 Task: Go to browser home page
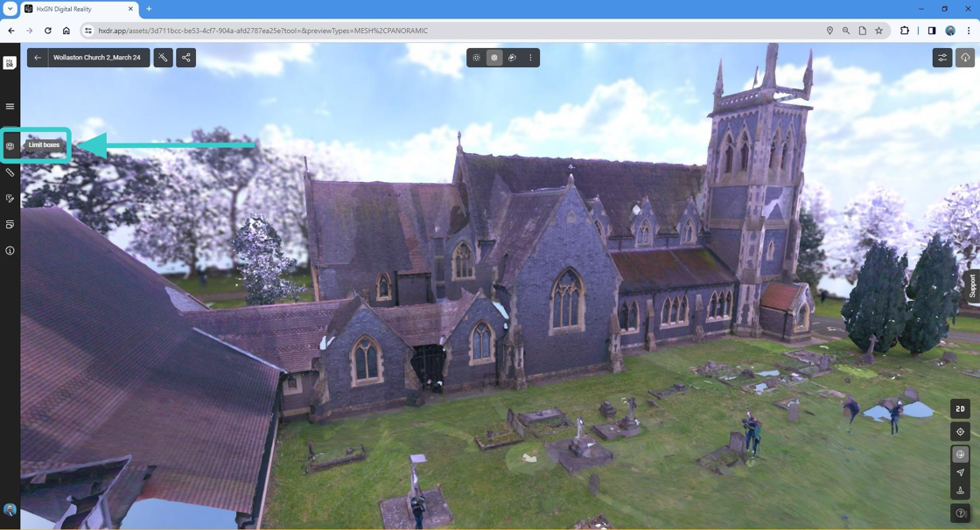click(66, 31)
